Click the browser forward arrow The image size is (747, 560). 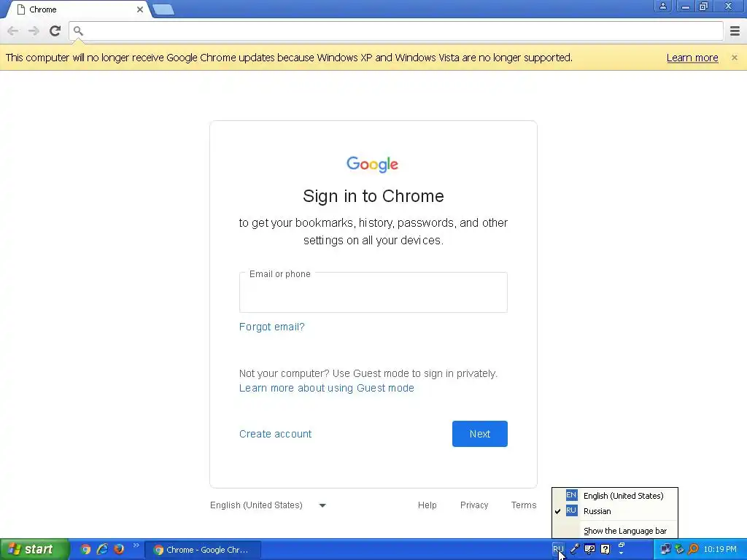(34, 31)
